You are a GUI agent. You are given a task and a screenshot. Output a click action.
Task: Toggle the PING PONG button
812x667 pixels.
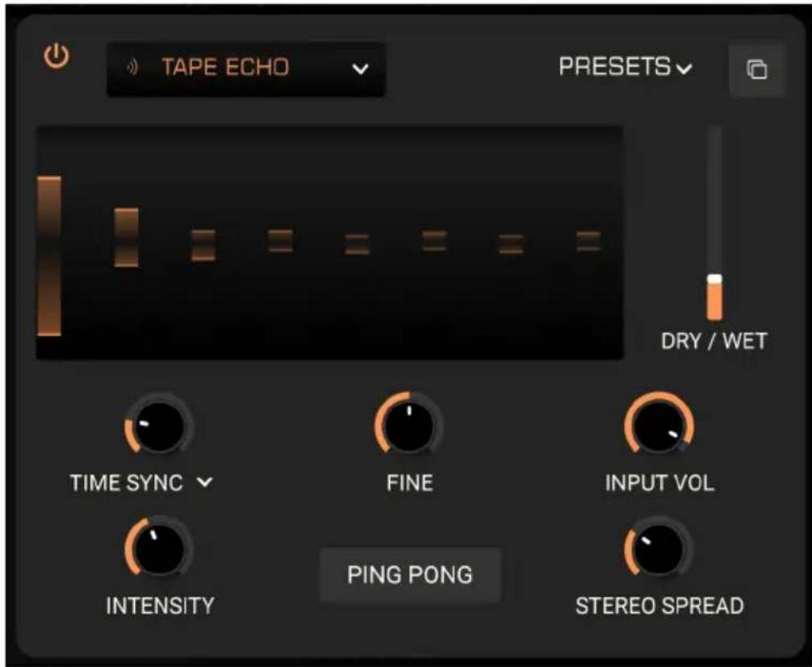coord(410,575)
